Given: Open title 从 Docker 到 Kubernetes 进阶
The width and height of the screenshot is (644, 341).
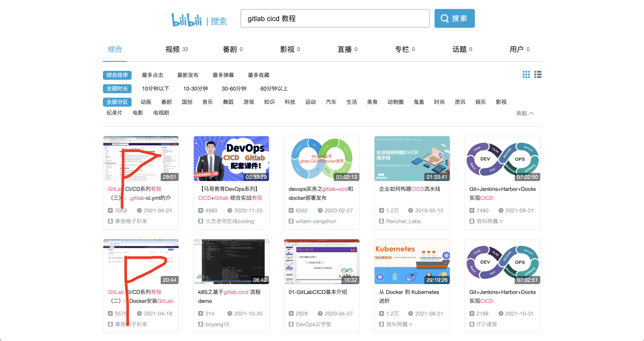Looking at the screenshot, I should coord(409,296).
